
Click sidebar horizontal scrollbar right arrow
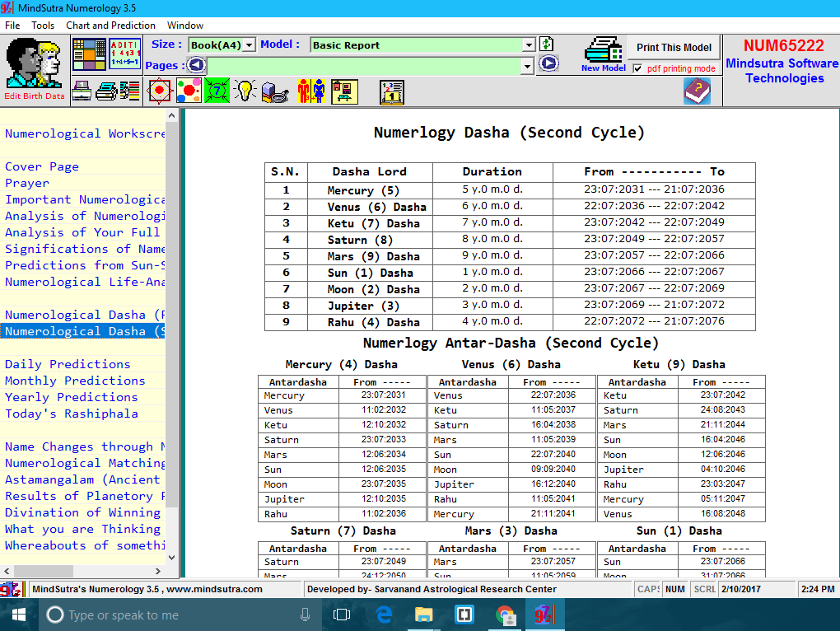pyautogui.click(x=158, y=571)
